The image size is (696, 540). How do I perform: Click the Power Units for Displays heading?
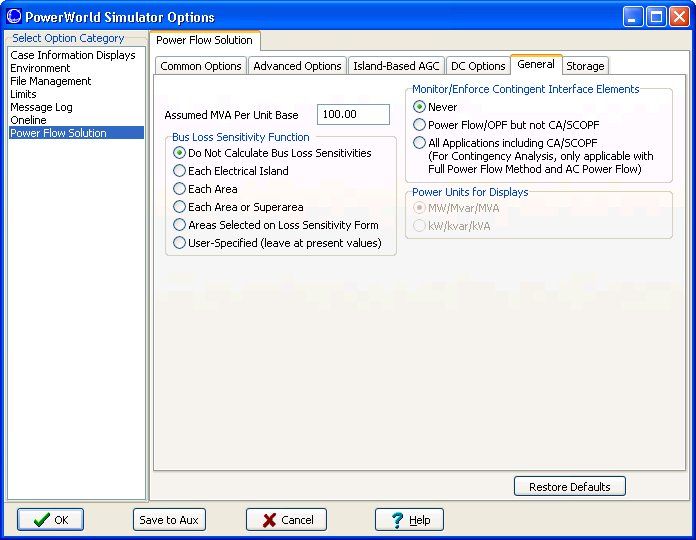[470, 192]
